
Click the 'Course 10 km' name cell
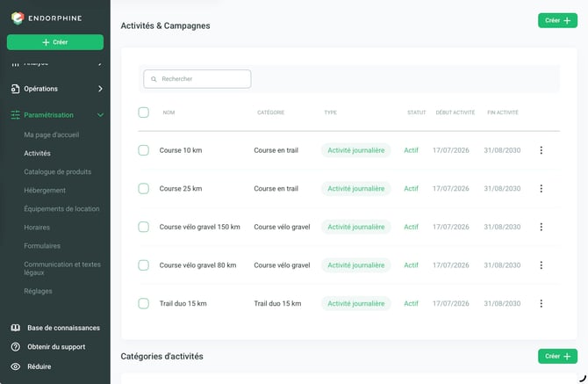[x=181, y=150]
